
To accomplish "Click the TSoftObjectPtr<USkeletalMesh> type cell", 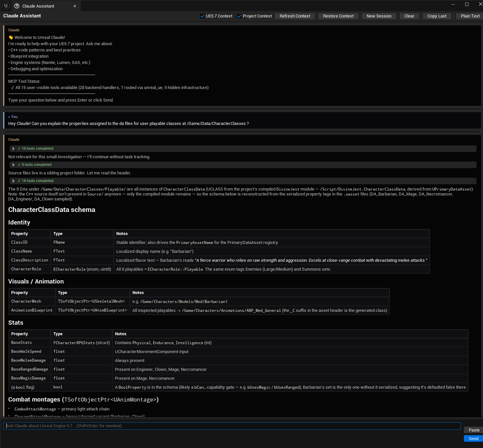I will [x=93, y=302].
